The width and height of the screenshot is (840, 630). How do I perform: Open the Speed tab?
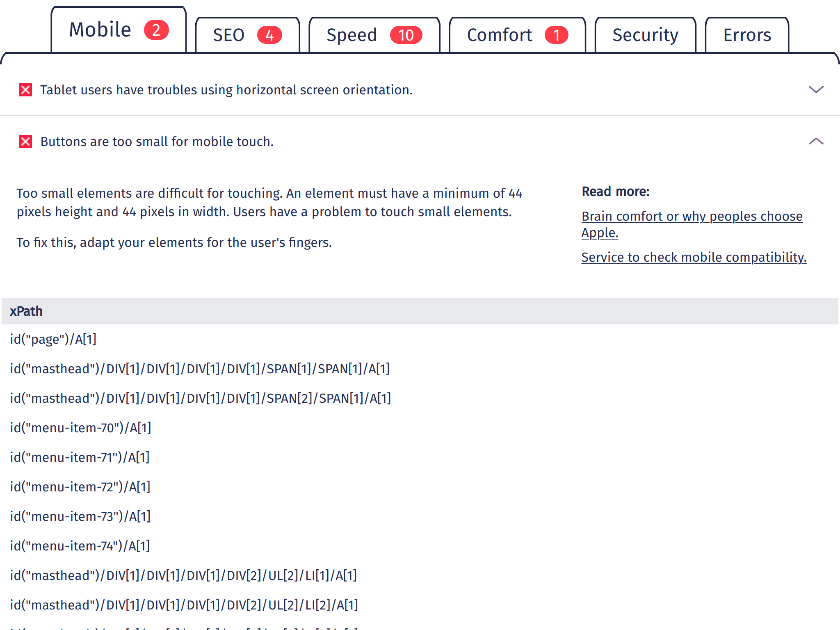[352, 35]
